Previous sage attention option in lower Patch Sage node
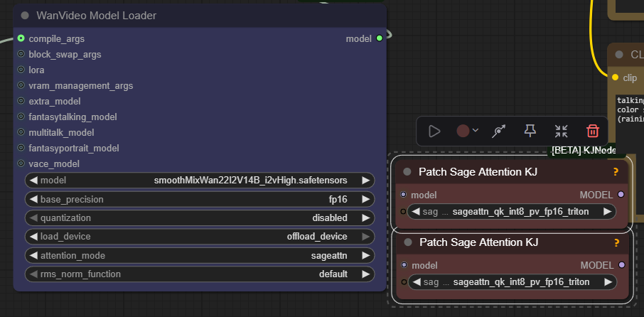644x317 pixels. click(x=417, y=281)
